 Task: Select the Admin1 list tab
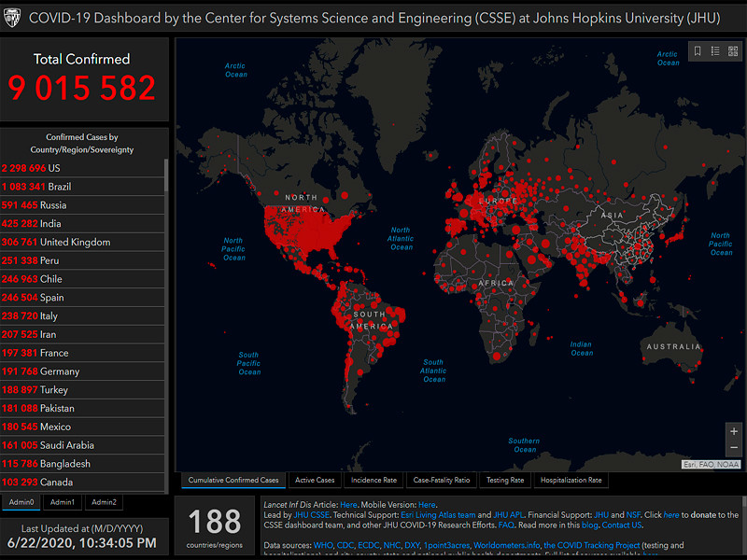[63, 502]
